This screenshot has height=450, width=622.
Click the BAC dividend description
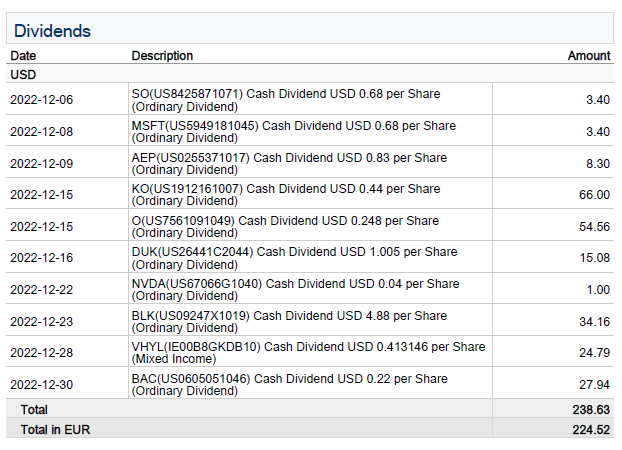289,384
